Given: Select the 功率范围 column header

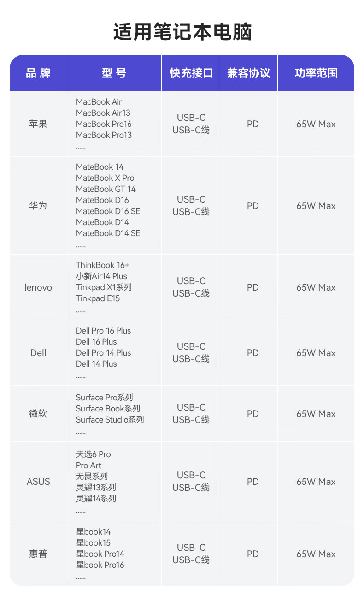Looking at the screenshot, I should [316, 73].
